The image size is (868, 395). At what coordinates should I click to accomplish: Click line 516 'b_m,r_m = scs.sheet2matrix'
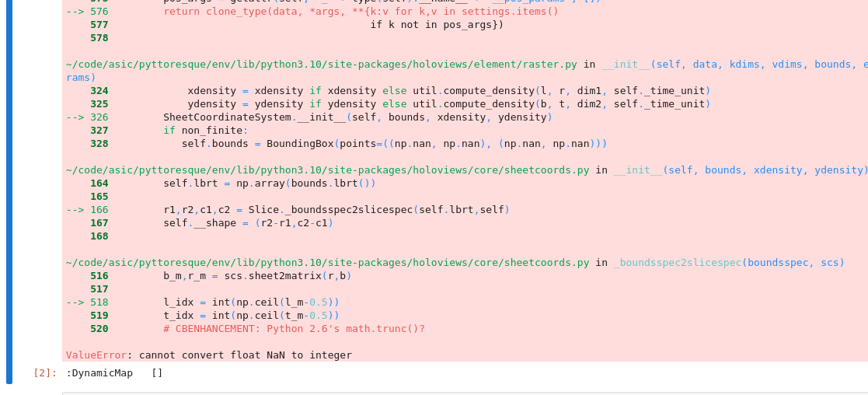coord(257,276)
